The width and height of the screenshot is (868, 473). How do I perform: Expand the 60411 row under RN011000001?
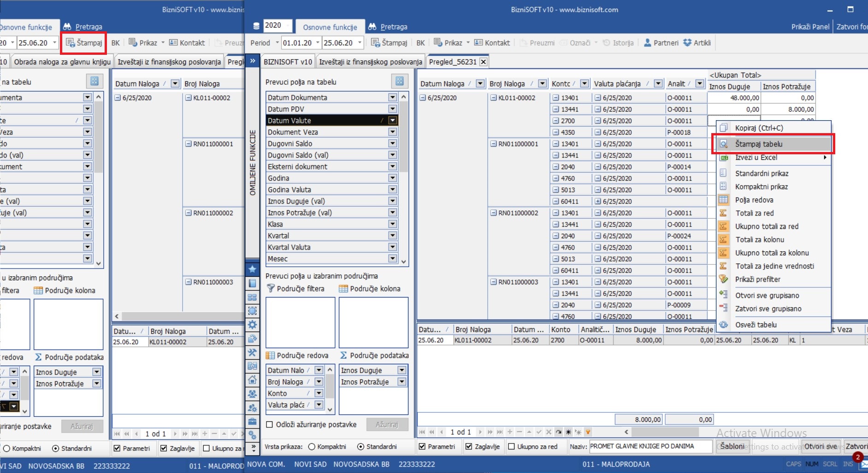[597, 201]
